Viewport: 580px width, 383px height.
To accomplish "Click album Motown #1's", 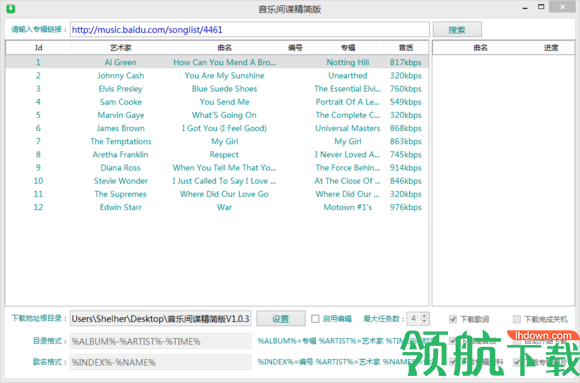I will coord(348,207).
